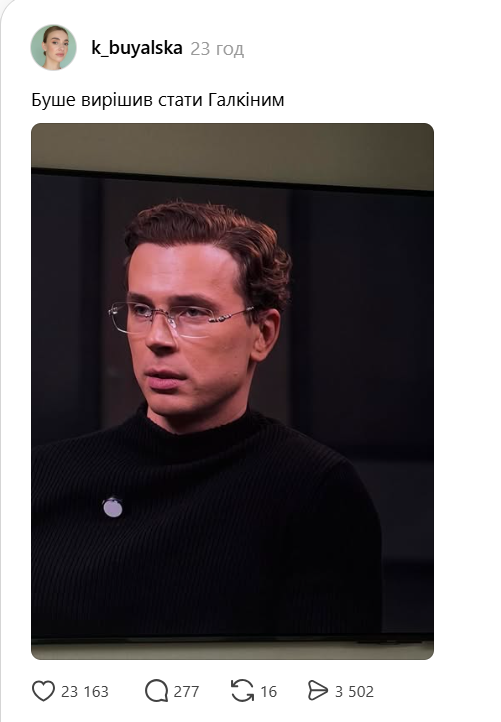Screen dimensions: 501x722
Task: Open the post via the 23 год timestamp
Action: pos(217,49)
